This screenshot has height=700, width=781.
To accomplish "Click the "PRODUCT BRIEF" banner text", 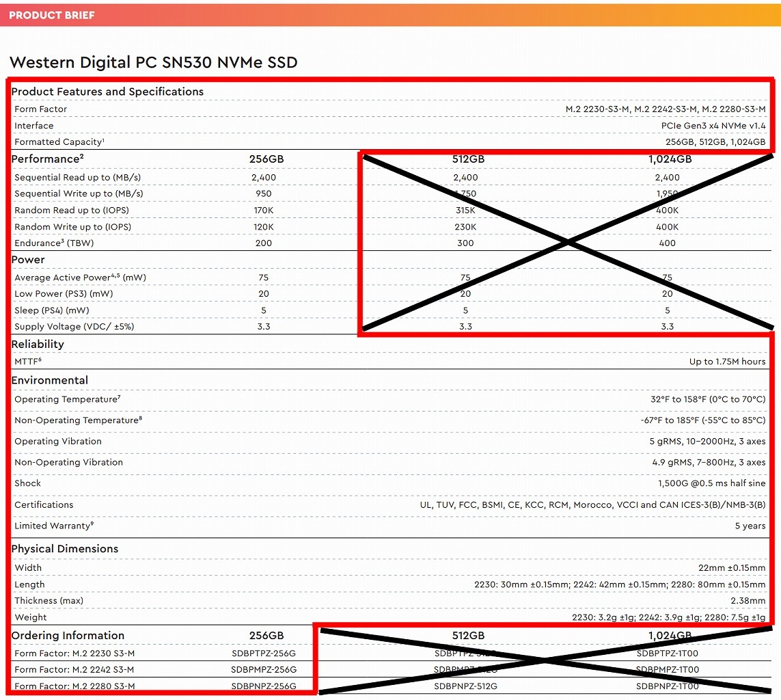I will (x=52, y=15).
